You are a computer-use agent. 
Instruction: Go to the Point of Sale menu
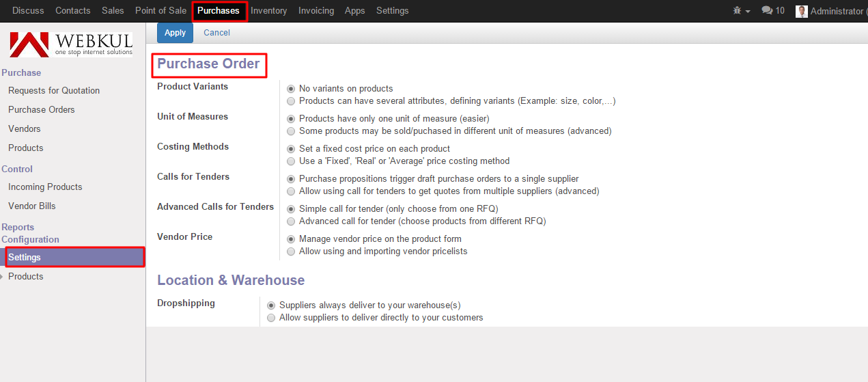[160, 11]
